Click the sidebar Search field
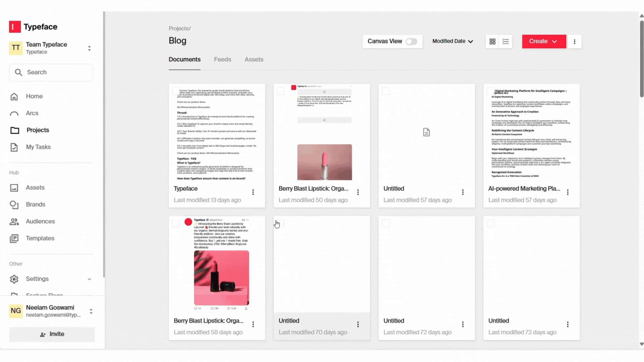 (51, 72)
